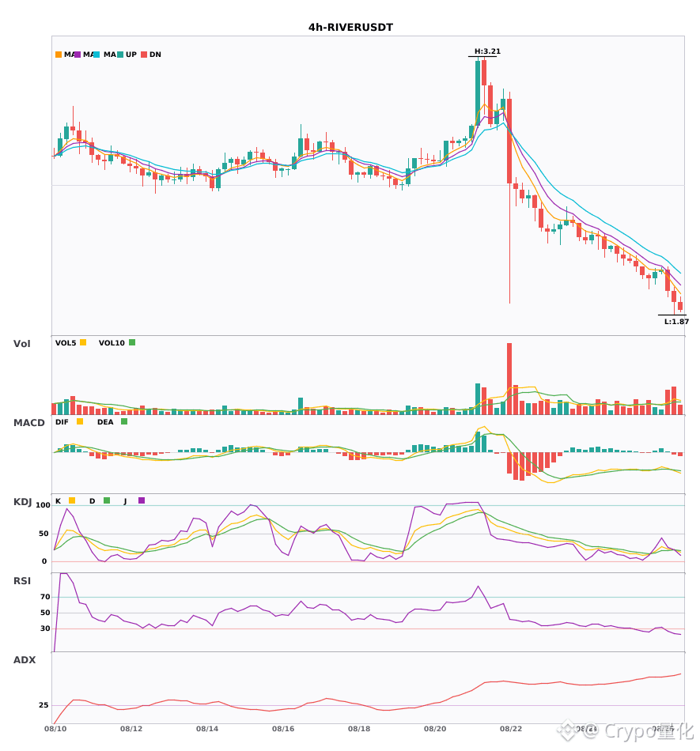Click the 08/16 date label
The height and width of the screenshot is (751, 700).
pyautogui.click(x=283, y=729)
